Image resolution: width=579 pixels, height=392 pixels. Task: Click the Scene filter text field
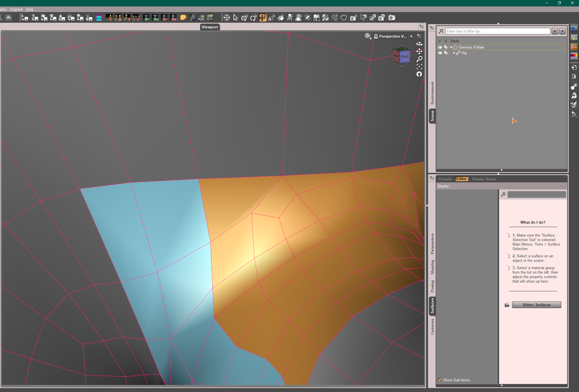(x=498, y=31)
